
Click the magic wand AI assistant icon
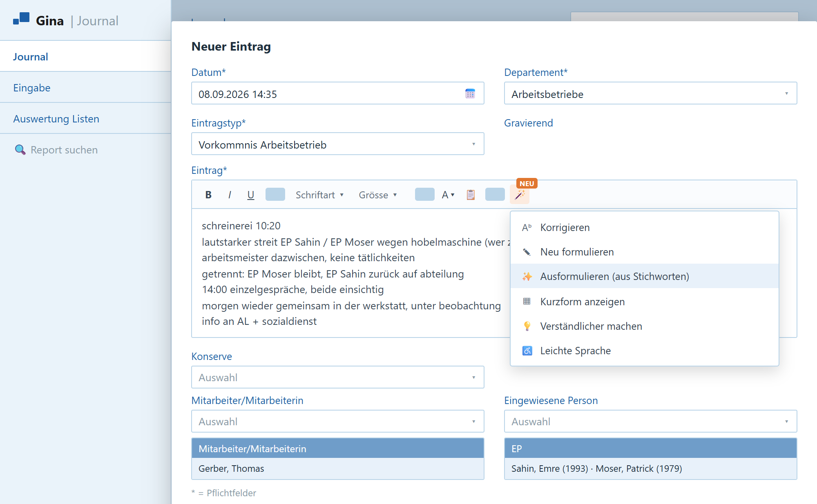tap(520, 195)
